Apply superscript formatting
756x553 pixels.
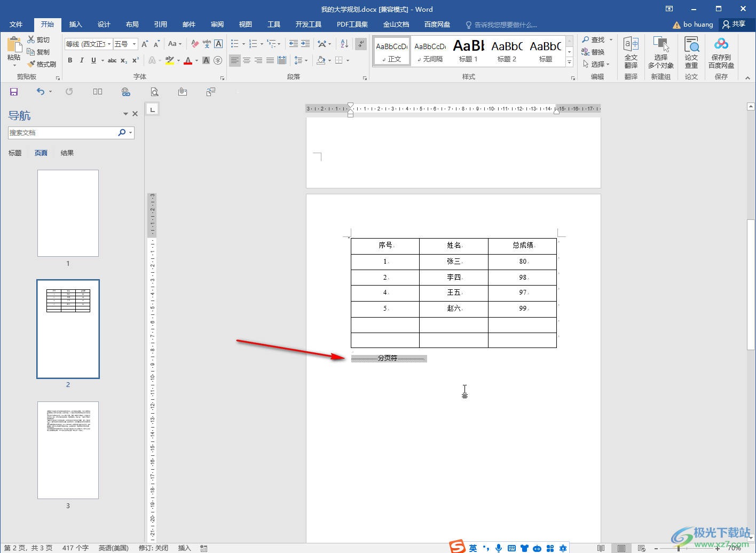(136, 60)
